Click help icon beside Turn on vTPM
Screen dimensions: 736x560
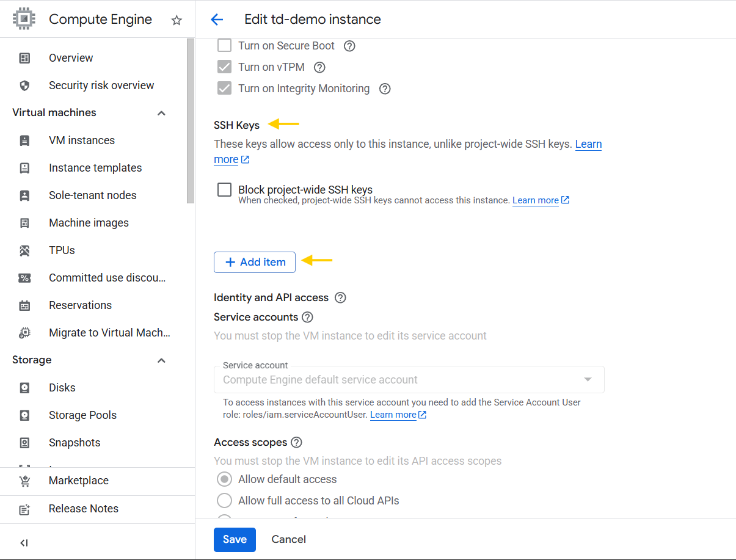[x=319, y=67]
